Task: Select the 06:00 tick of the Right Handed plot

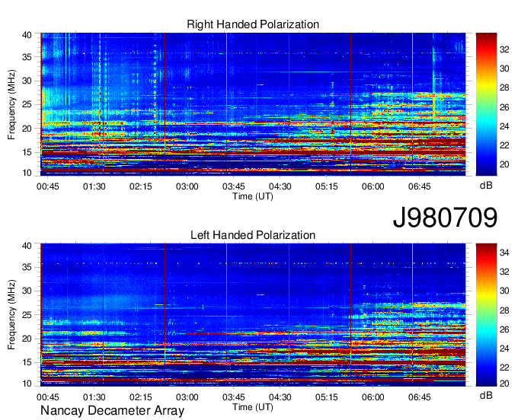Action: (373, 186)
